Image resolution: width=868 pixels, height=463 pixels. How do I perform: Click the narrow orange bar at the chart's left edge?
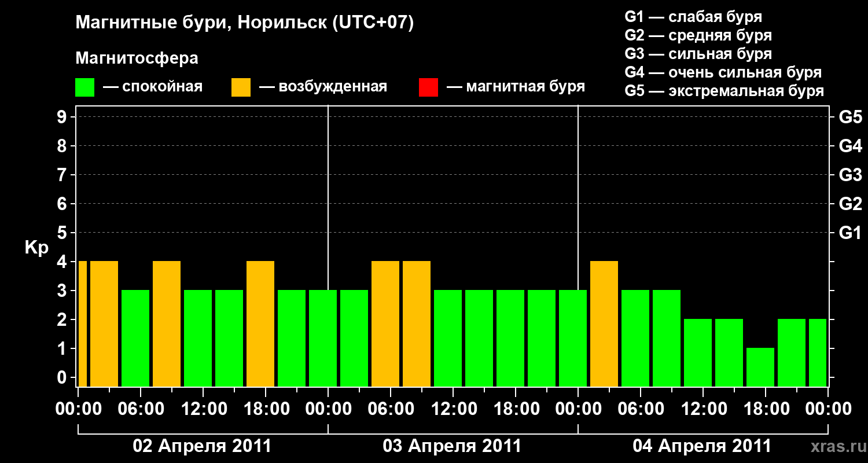[82, 324]
